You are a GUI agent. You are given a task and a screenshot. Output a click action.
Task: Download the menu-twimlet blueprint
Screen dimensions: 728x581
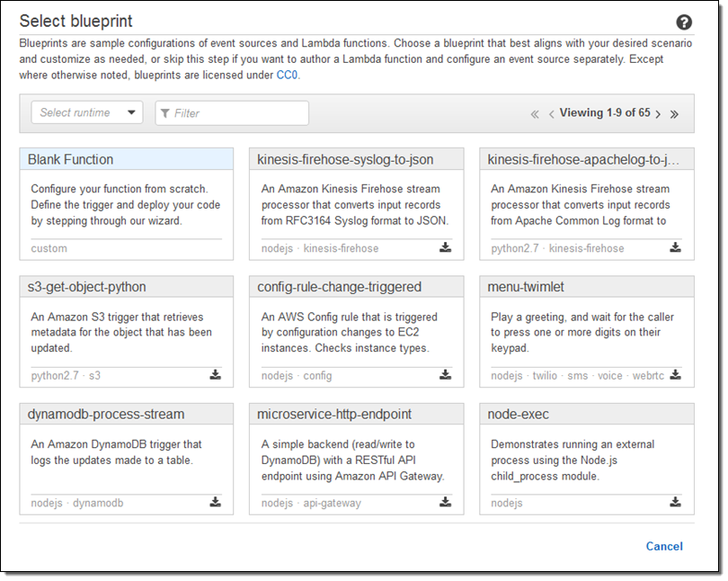point(675,375)
